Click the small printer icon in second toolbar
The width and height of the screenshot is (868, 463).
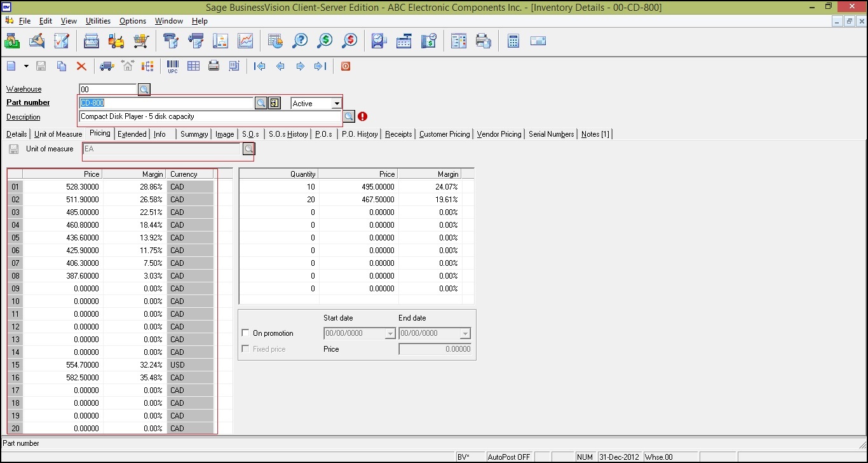[x=214, y=66]
